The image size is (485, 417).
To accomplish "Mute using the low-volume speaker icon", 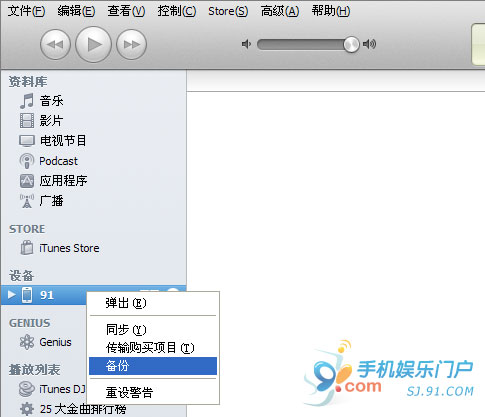I will [x=246, y=44].
